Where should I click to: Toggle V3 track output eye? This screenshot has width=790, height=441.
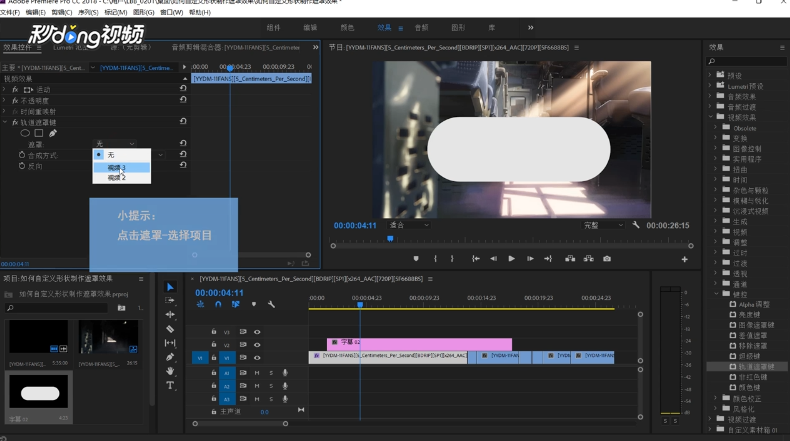tap(257, 332)
